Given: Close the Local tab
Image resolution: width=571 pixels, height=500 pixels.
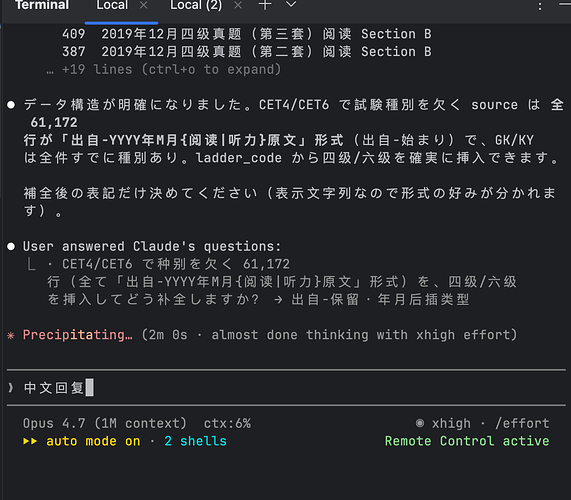Looking at the screenshot, I should coord(144,5).
